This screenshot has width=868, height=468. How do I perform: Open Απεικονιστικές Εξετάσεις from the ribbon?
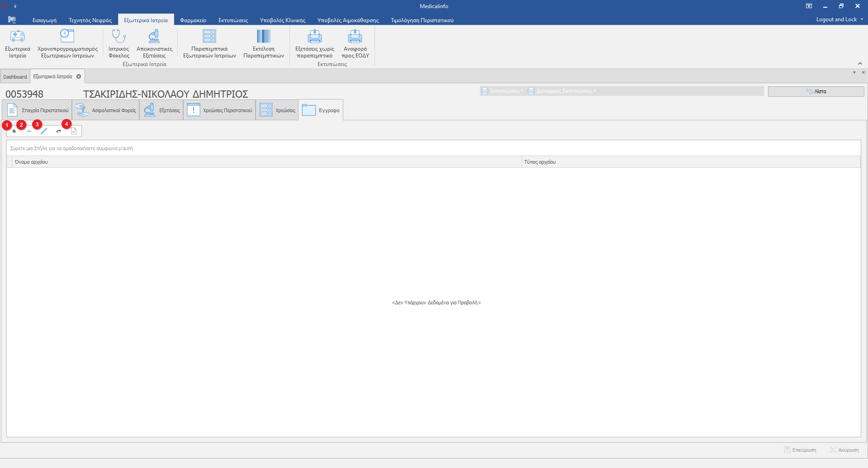154,43
